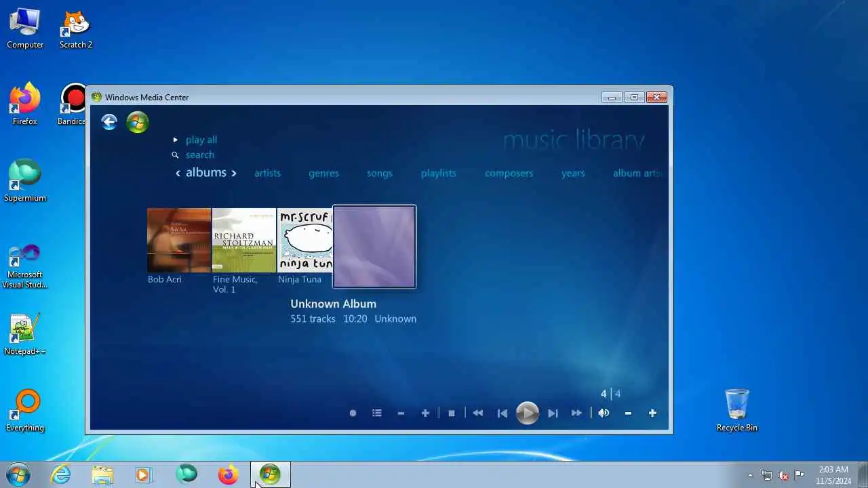Screen dimensions: 868x488
Task: Lower volume with the minus button
Action: 628,413
